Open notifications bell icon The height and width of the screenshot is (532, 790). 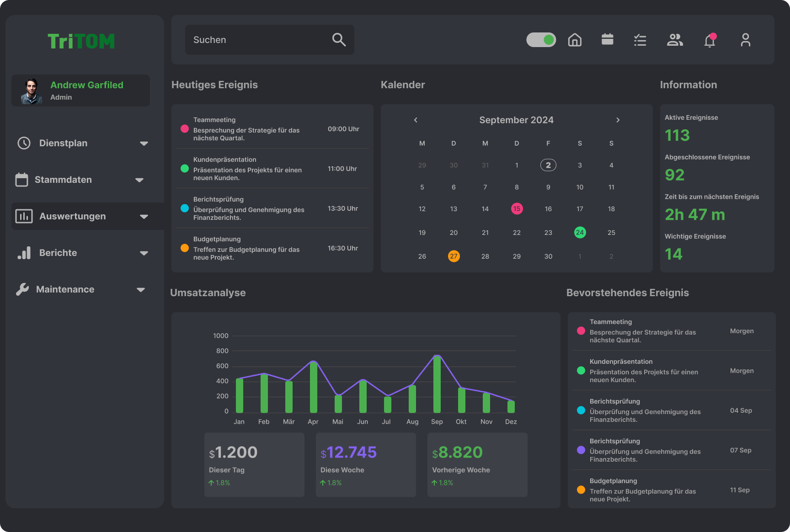(x=710, y=41)
